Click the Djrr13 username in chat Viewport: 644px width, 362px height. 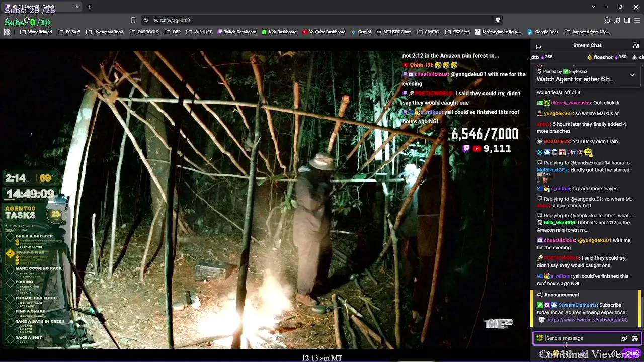tap(574, 152)
